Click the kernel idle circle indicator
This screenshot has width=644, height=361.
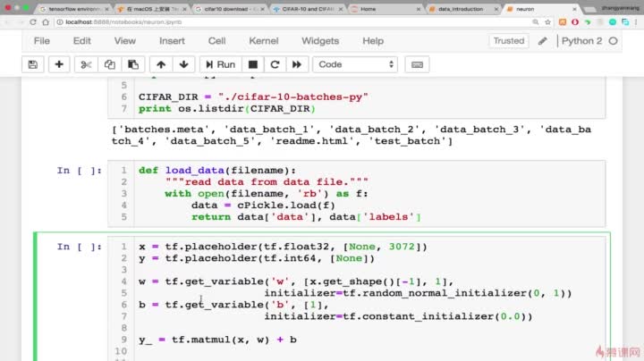click(614, 40)
